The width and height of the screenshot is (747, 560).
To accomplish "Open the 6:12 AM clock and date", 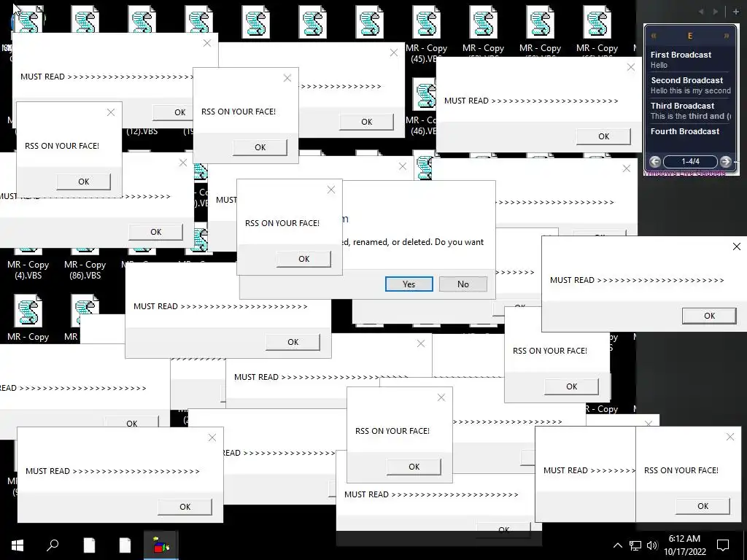I will point(684,545).
